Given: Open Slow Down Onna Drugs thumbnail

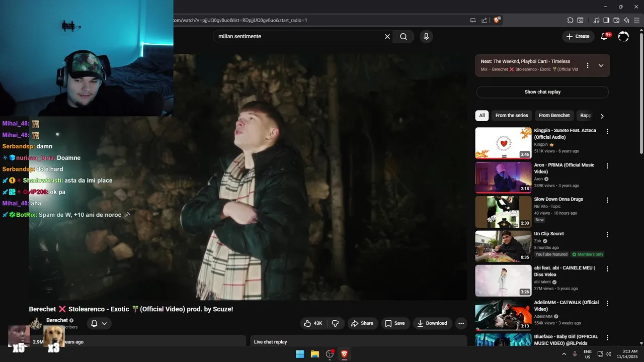Looking at the screenshot, I should (x=503, y=212).
